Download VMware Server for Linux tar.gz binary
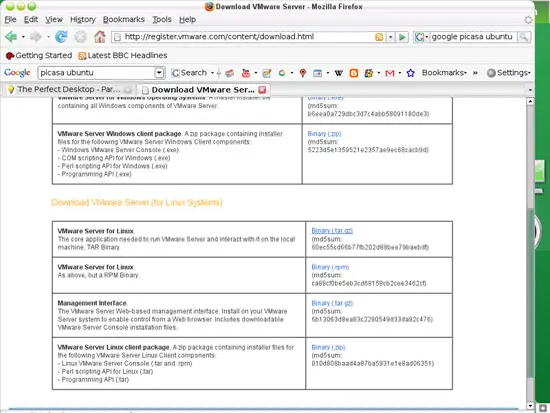This screenshot has height=413, width=550. (x=332, y=231)
